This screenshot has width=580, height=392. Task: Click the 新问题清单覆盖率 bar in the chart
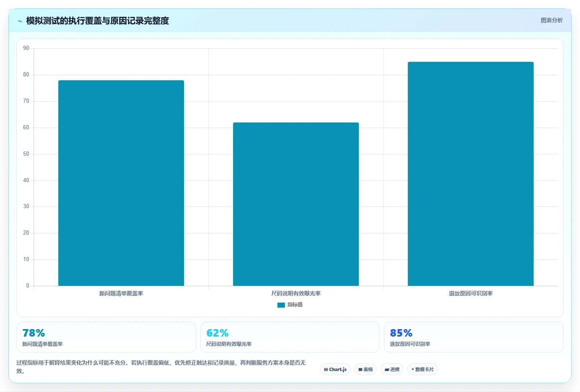121,183
